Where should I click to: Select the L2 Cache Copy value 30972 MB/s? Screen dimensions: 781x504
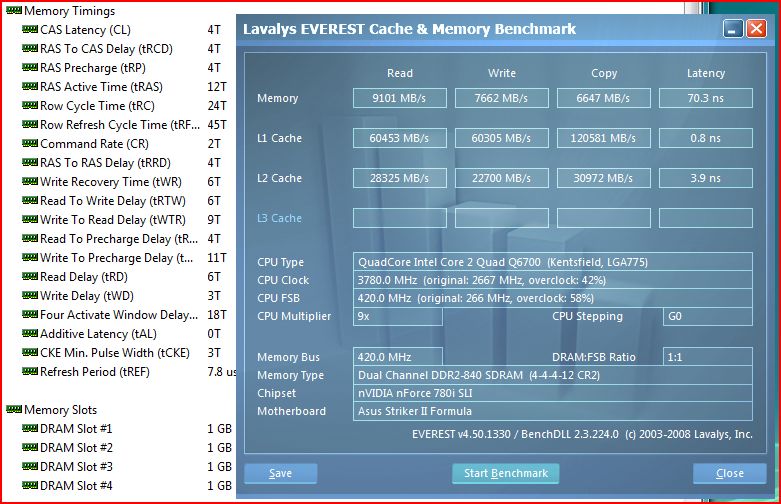pos(604,178)
